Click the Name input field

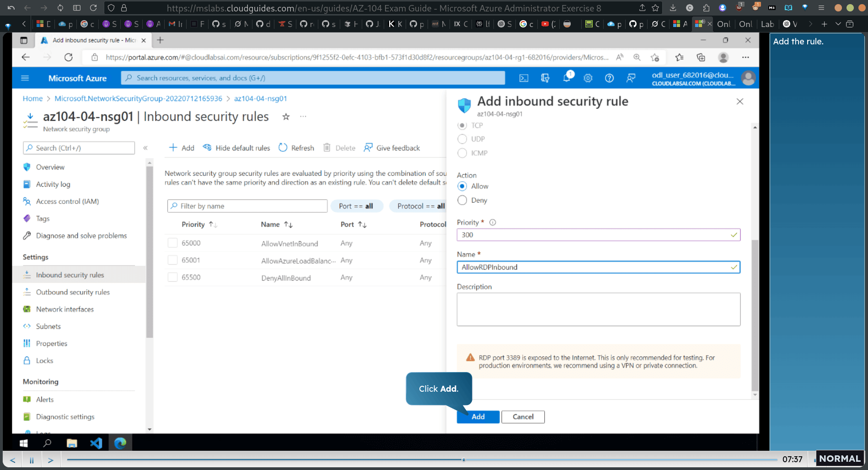click(x=598, y=267)
